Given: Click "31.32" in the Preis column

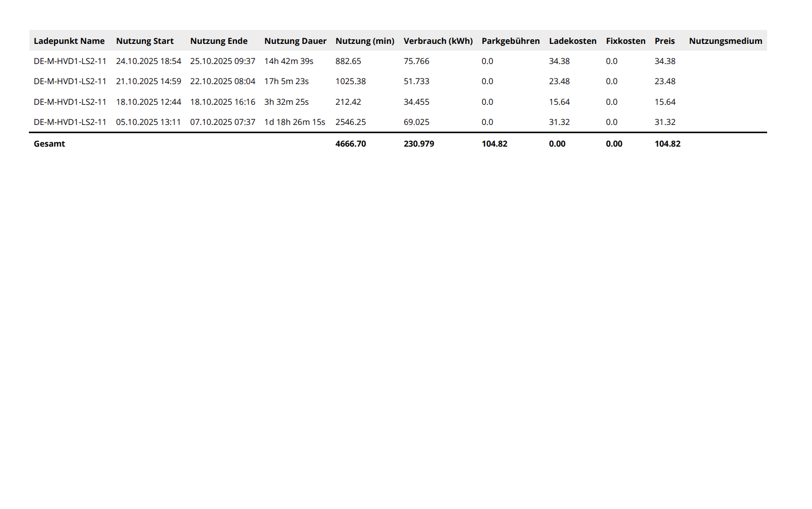Looking at the screenshot, I should point(665,122).
